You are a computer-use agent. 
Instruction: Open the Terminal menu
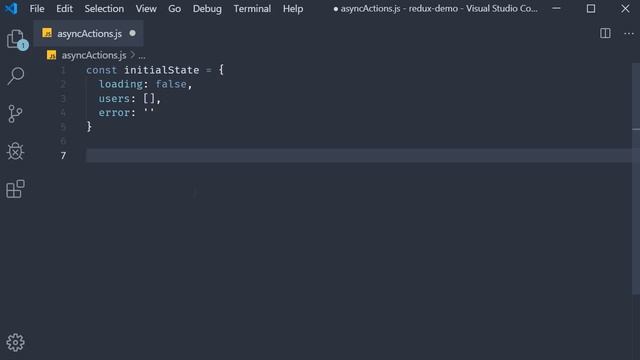(252, 9)
